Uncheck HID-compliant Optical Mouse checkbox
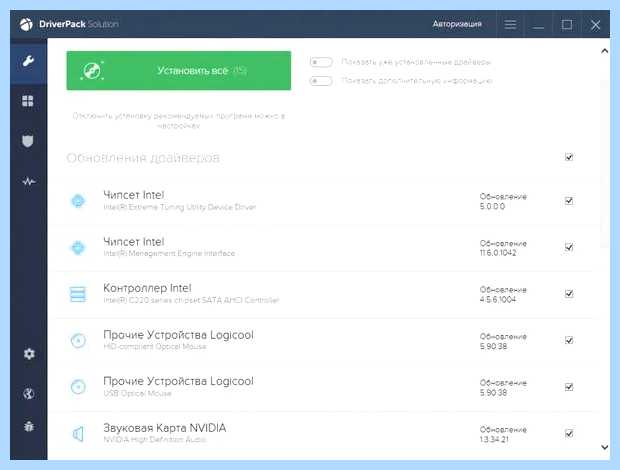The height and width of the screenshot is (470, 620). click(569, 340)
